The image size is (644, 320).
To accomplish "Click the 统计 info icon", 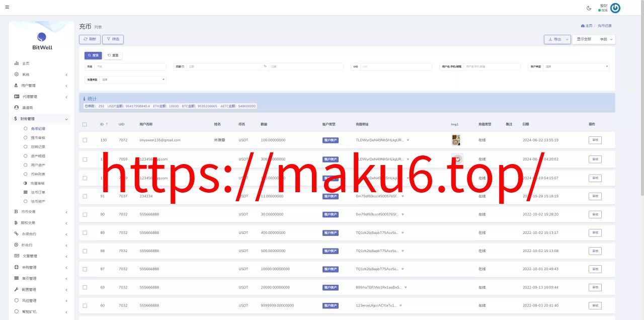I will pos(85,99).
